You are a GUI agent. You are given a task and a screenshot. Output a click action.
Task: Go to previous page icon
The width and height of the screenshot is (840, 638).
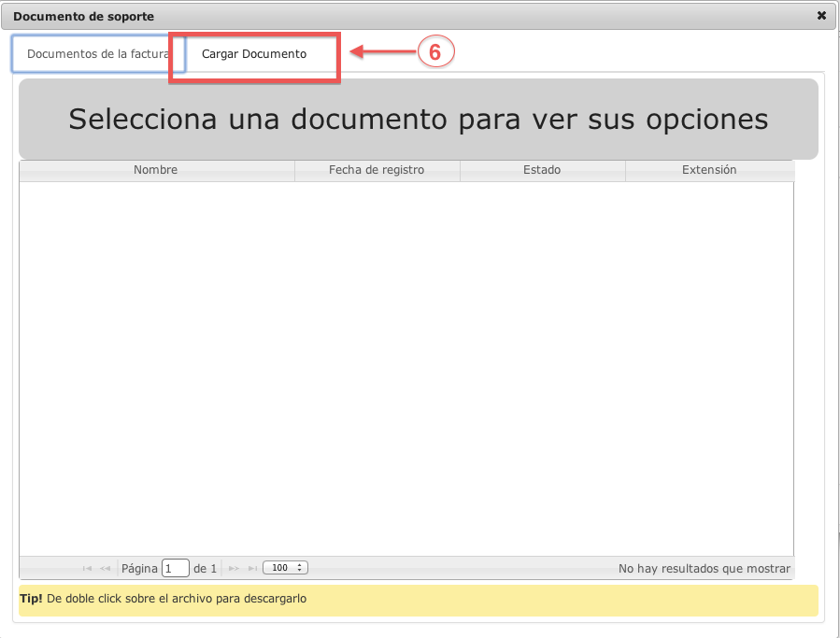coord(105,568)
